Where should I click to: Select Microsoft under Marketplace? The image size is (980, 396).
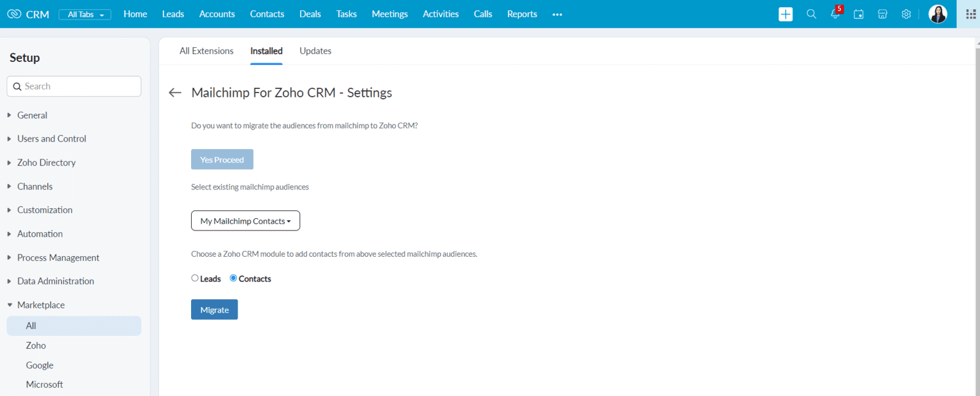44,384
